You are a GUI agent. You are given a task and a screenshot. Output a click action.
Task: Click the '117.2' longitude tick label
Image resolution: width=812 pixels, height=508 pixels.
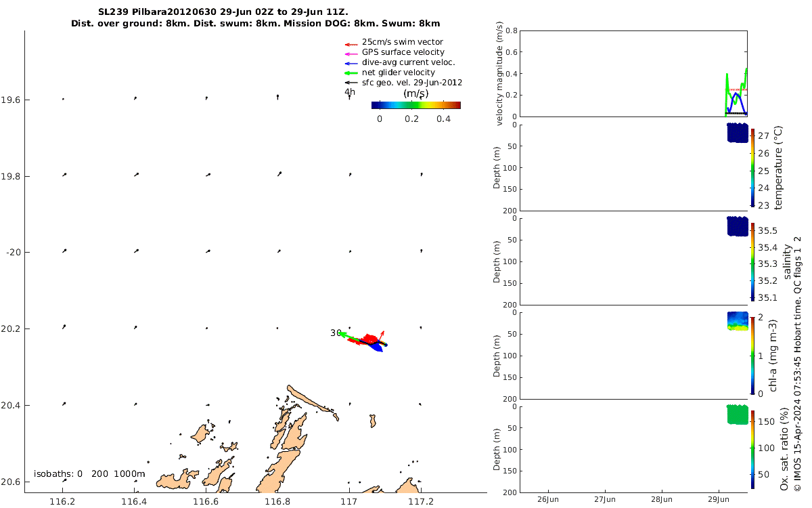pyautogui.click(x=421, y=502)
